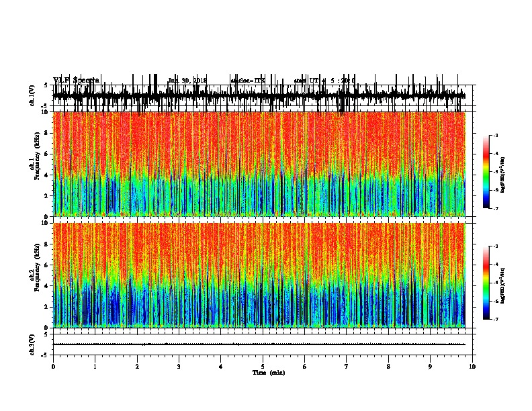Click the 'ch.3(V)' axis label

[32, 345]
